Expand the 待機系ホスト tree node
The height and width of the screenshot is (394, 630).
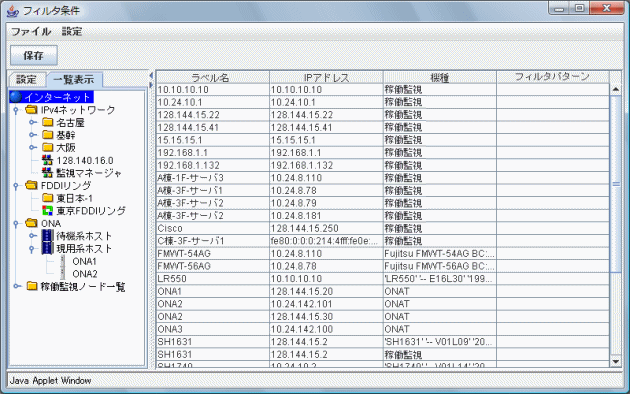coord(33,236)
